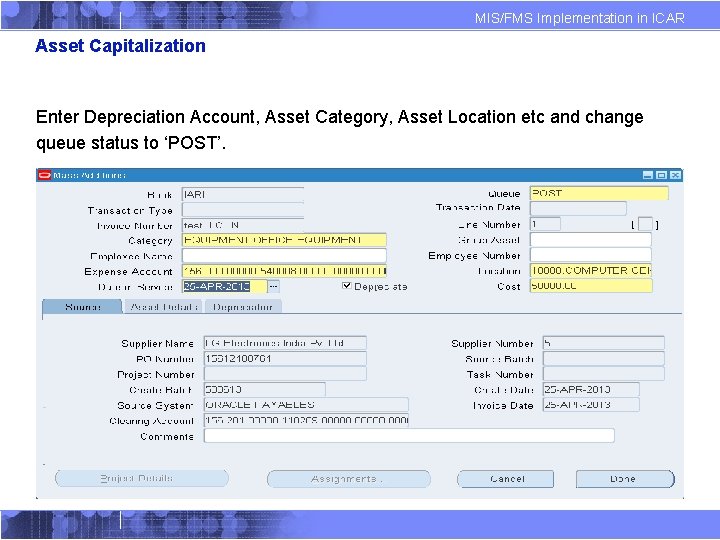Click the Comments field
Viewport: 720px width, 540px height.
pyautogui.click(x=409, y=435)
